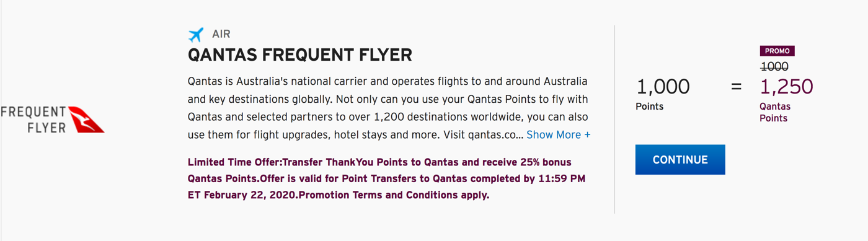Click the QANTAS FREQUENT FLYER heading

pyautogui.click(x=300, y=55)
